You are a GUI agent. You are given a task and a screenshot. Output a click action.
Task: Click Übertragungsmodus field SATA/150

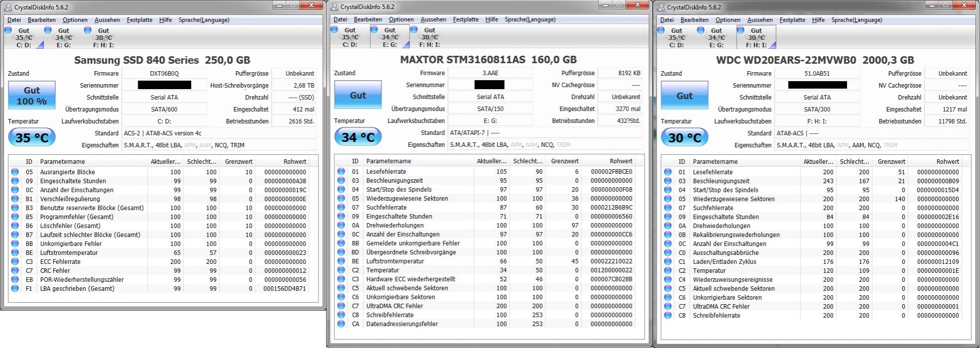(490, 109)
